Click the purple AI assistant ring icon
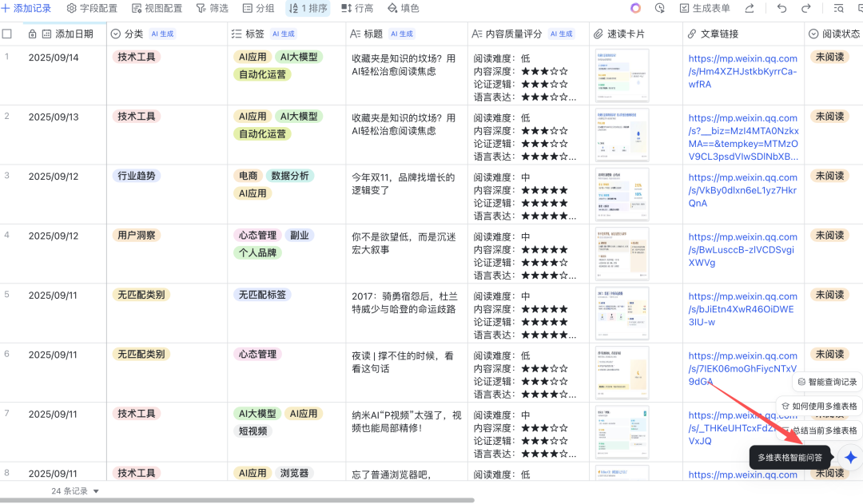The height and width of the screenshot is (504, 863). [635, 8]
